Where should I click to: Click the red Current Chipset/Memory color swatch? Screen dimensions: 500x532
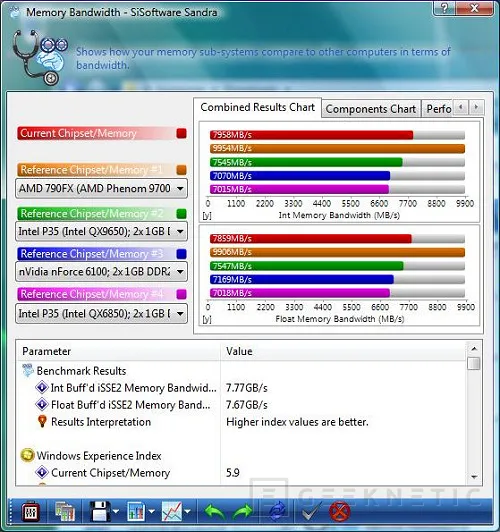point(181,133)
